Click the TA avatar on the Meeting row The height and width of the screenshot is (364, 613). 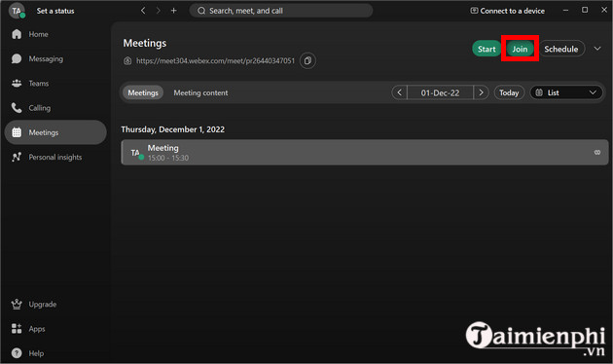tap(137, 153)
